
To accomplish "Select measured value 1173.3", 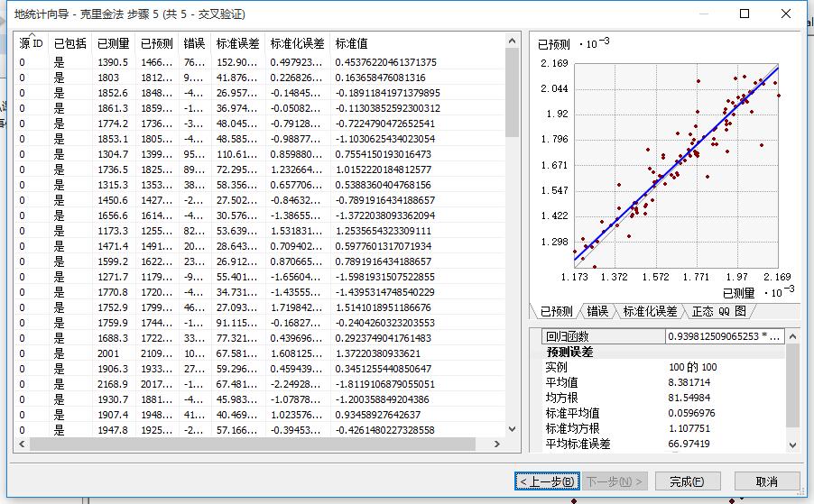I will (x=113, y=231).
